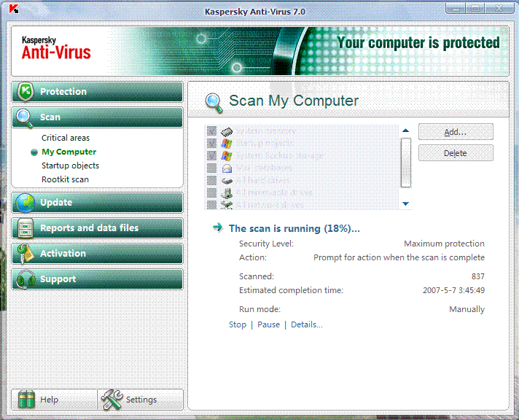This screenshot has height=420, width=519.
Task: Click the Protection shield icon
Action: point(26,91)
